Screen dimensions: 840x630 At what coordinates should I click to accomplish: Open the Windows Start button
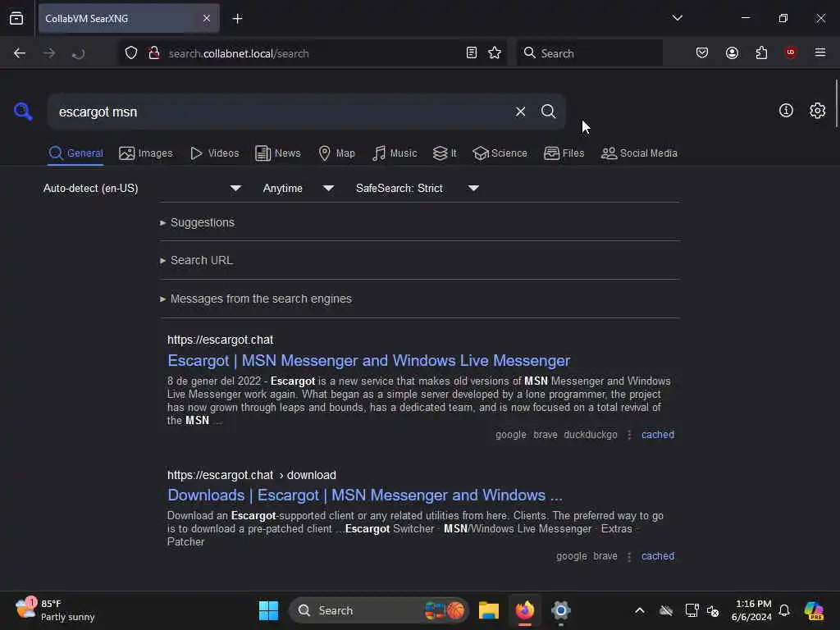click(268, 610)
